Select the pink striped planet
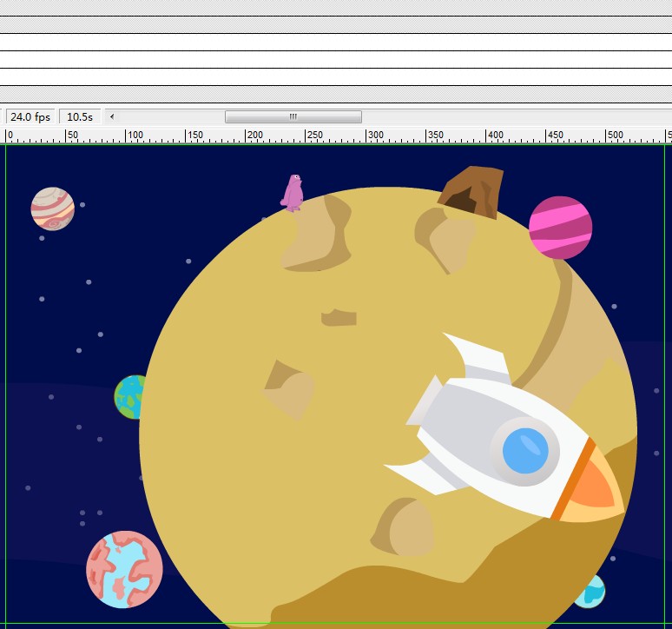The width and height of the screenshot is (672, 629). click(x=560, y=228)
